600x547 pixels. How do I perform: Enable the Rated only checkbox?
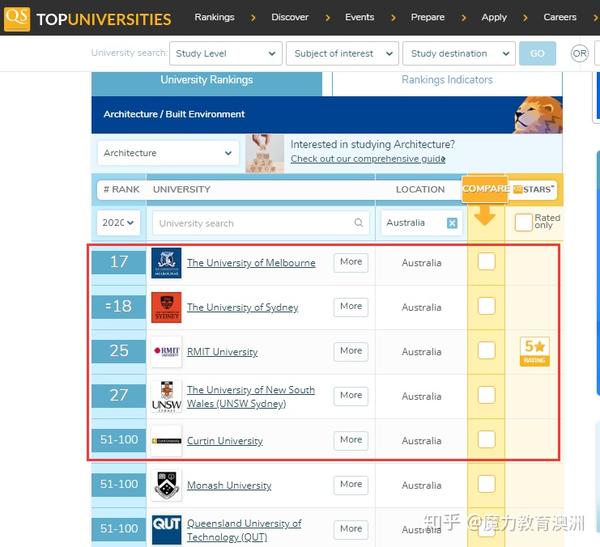click(x=523, y=222)
